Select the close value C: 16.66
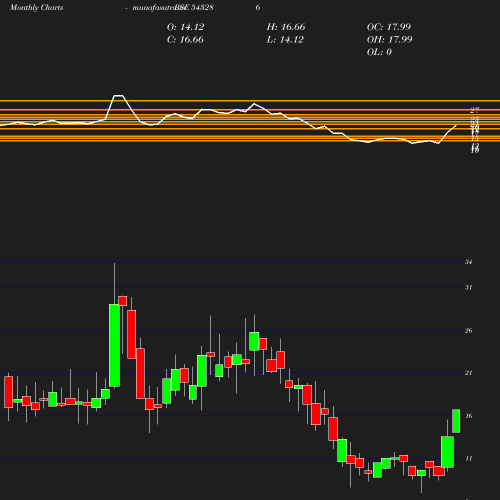Image resolution: width=500 pixels, height=500 pixels. coord(185,40)
